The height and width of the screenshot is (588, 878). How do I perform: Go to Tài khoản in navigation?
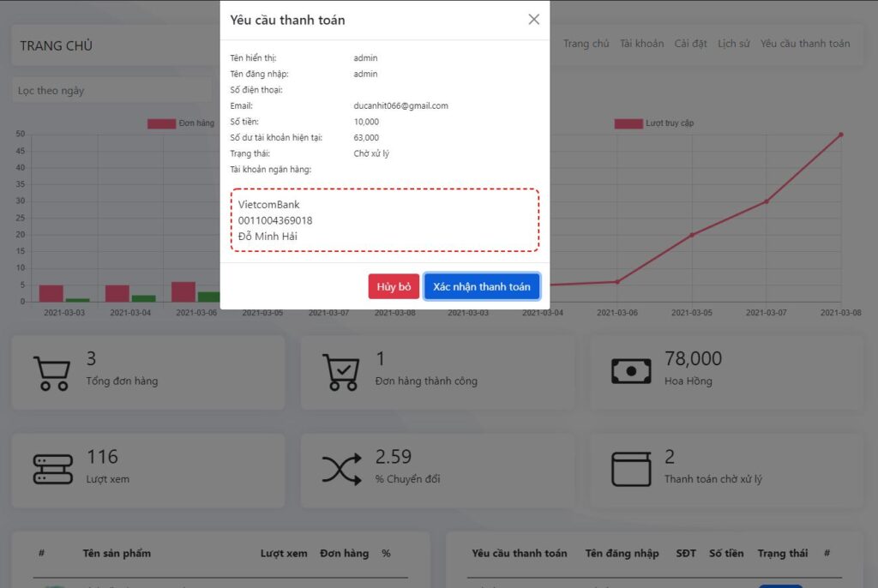[641, 44]
